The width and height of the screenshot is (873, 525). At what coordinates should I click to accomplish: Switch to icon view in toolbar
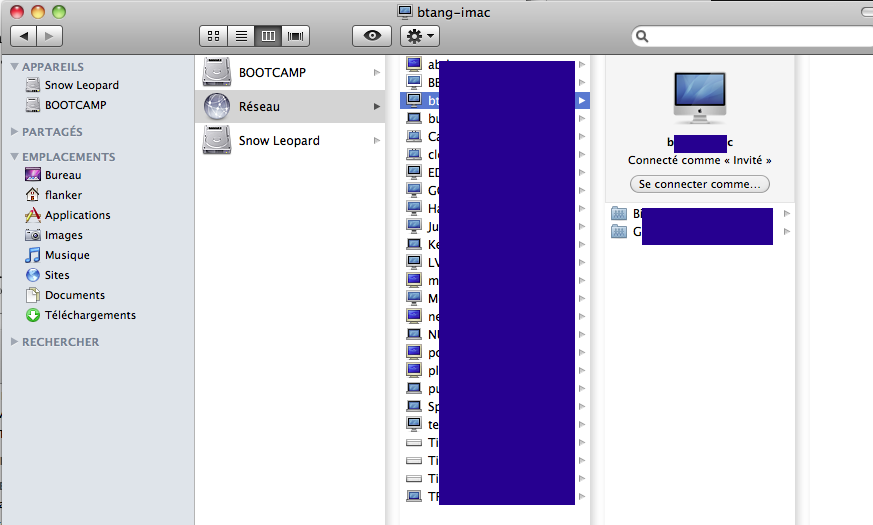tap(213, 36)
